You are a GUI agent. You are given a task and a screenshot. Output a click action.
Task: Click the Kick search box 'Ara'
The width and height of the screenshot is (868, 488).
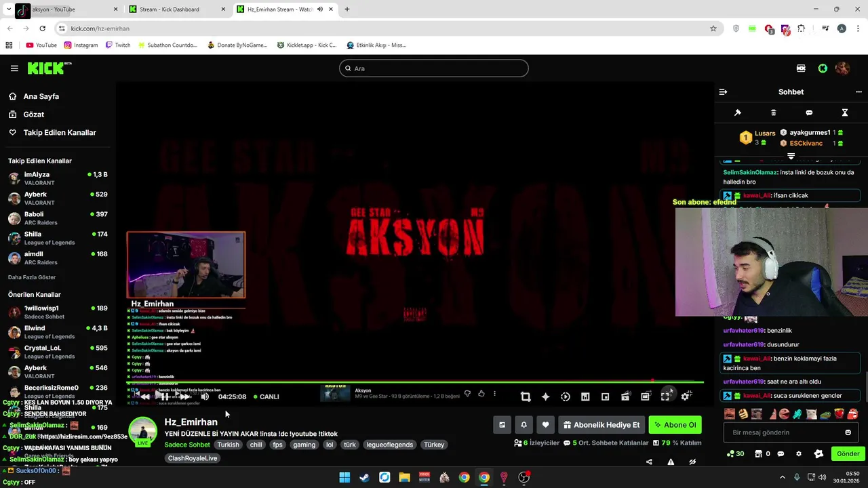433,68
